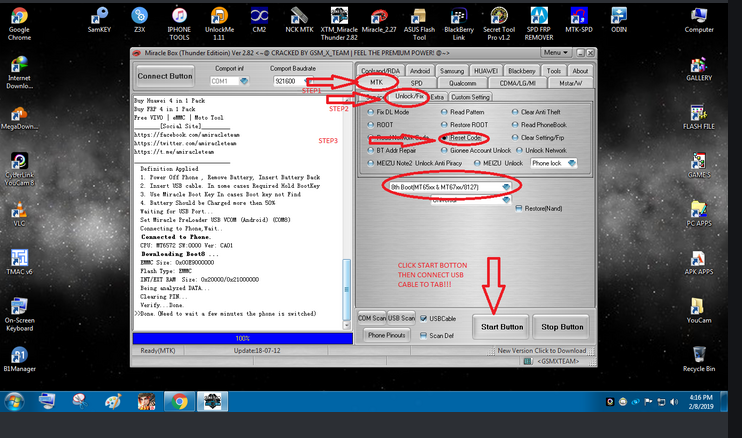Image resolution: width=742 pixels, height=438 pixels.
Task: Switch to the Qualcomm tab
Action: (x=462, y=83)
